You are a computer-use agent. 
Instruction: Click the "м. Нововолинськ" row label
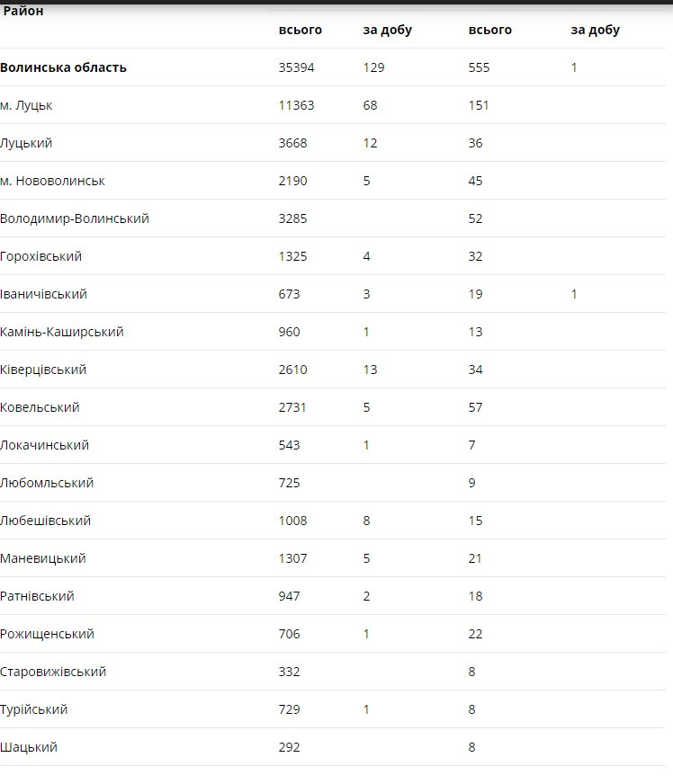[x=52, y=181]
